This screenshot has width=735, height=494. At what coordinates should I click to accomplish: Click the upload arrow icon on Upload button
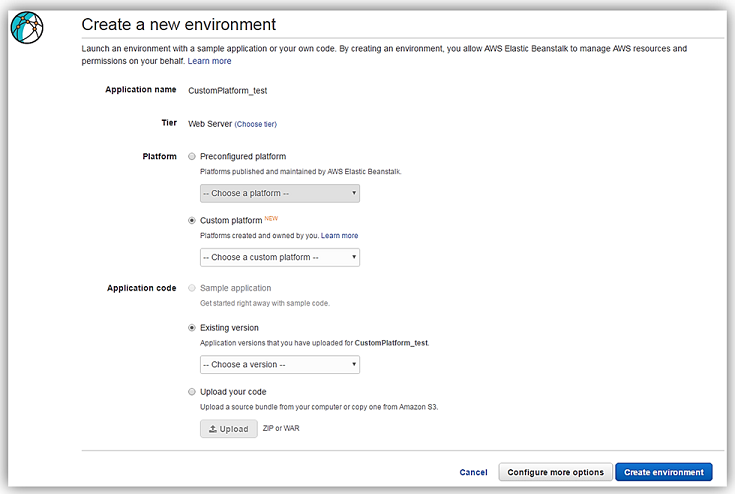click(x=212, y=429)
